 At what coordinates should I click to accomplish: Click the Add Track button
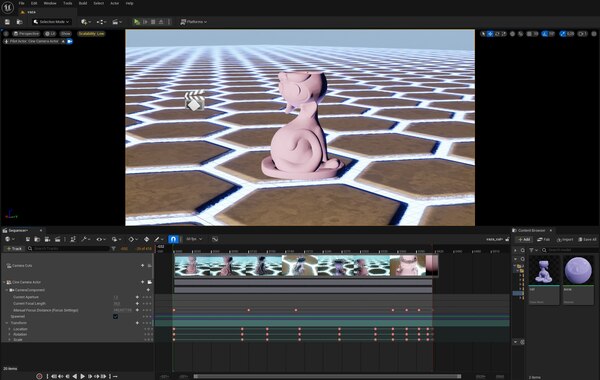click(x=14, y=249)
